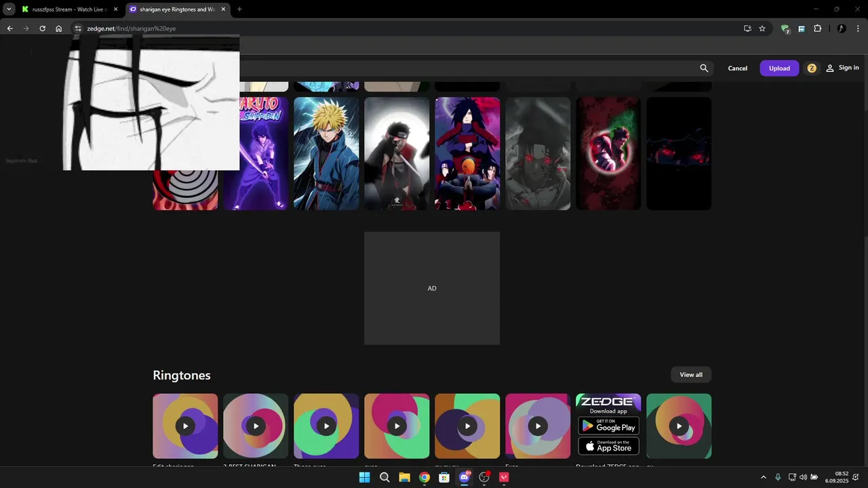Play the 3 BEST SHARIGAN ringtone

256,426
